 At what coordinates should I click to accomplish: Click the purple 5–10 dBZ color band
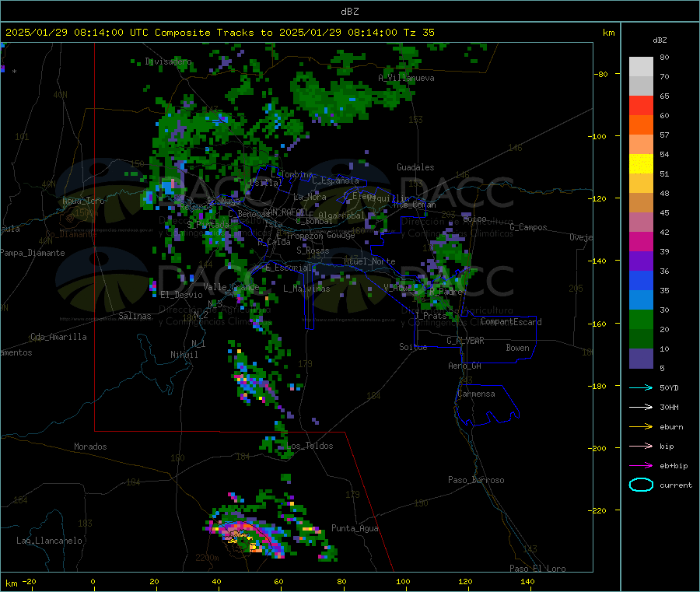(x=641, y=359)
